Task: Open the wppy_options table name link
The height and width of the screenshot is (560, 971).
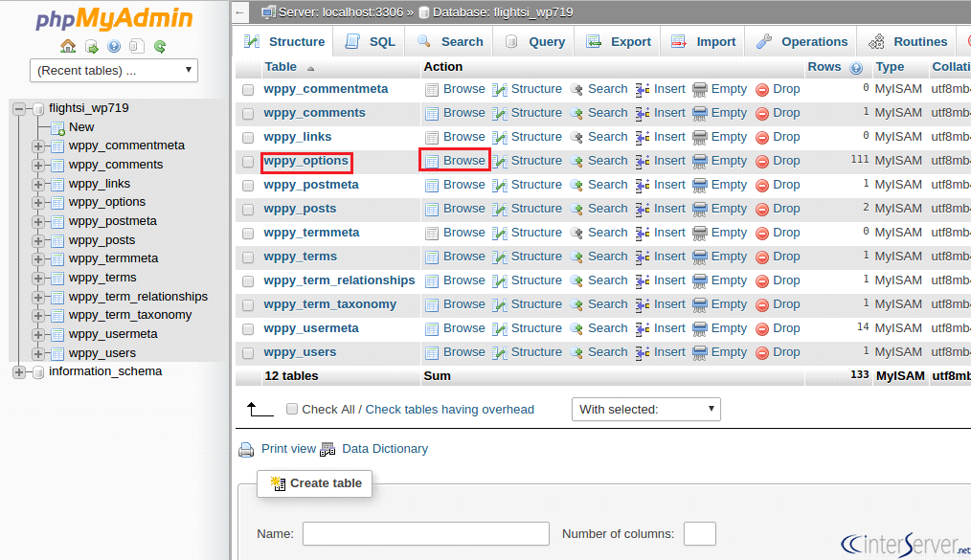Action: point(305,161)
